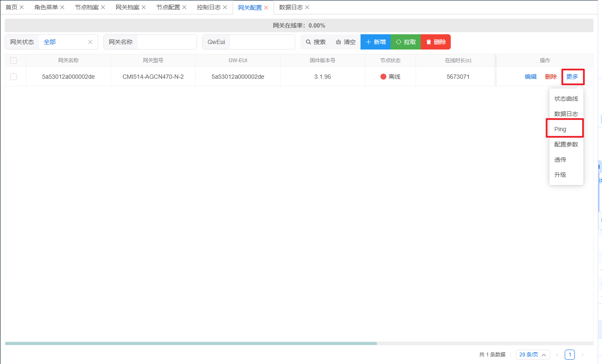Close the 网关配置 tab

point(266,8)
